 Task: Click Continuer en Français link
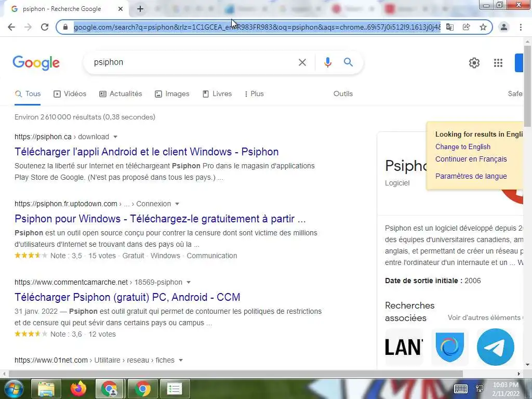click(471, 159)
